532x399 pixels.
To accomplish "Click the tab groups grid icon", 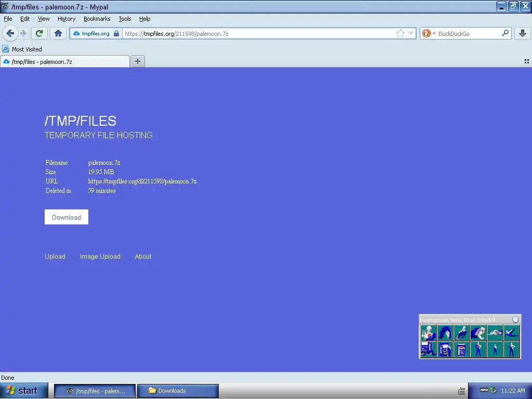I will point(527,61).
